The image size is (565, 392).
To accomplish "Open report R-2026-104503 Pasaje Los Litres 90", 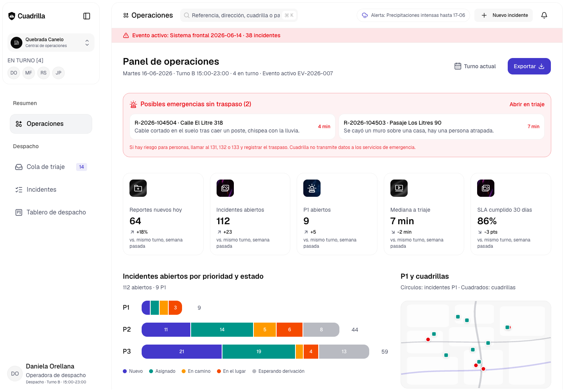I will 441,127.
